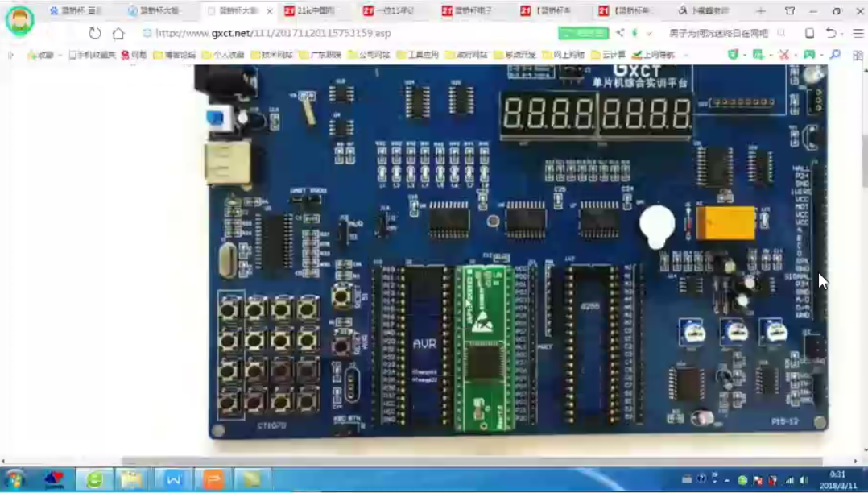Viewport: 868px width, 493px height.
Task: Click the blue magnifier icon in bookmarks bar
Action: 835,55
